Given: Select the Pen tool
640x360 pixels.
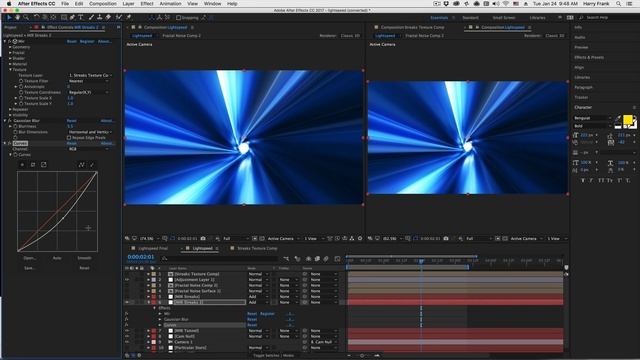Looking at the screenshot, I should click(73, 18).
